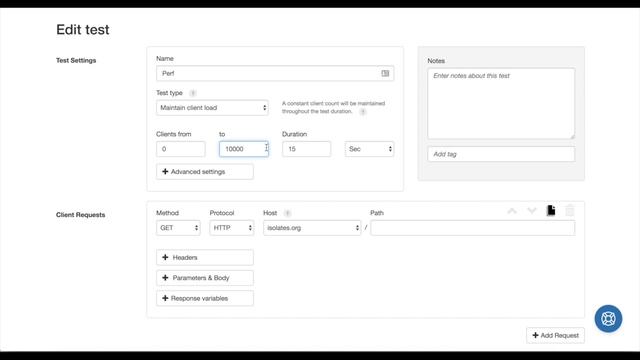
Task: Open the duration unit Sec dropdown
Action: pos(369,149)
